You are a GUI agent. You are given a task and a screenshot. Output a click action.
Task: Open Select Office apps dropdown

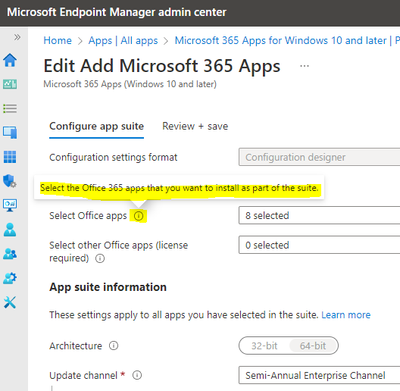pos(319,215)
